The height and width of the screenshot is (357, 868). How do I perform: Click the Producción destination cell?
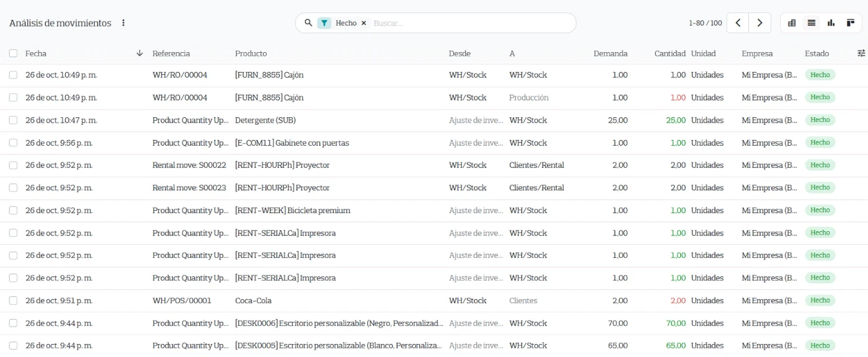point(529,97)
